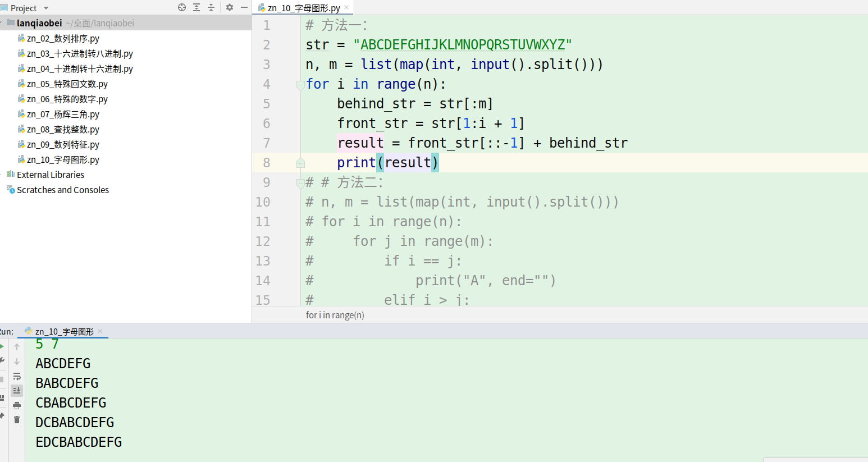Screen dimensions: 868x462
Task: Click console input line '5 7'
Action: tap(47, 344)
